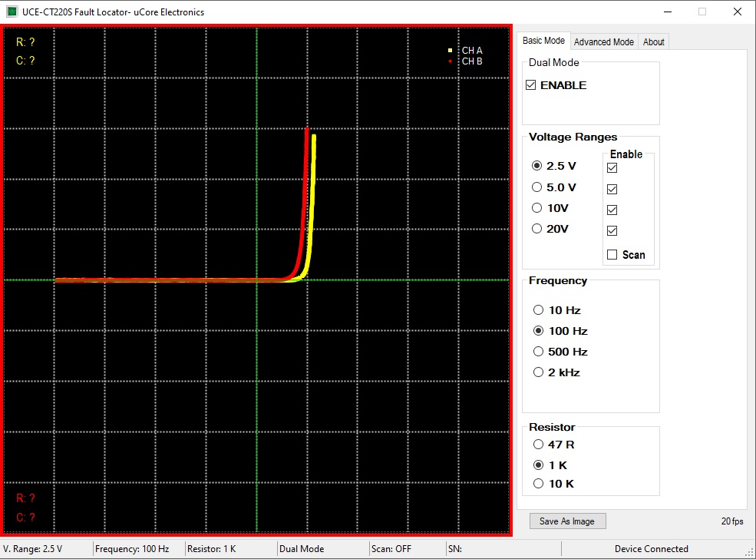Select the Basic Mode tab
This screenshot has width=756, height=559.
pyautogui.click(x=543, y=41)
